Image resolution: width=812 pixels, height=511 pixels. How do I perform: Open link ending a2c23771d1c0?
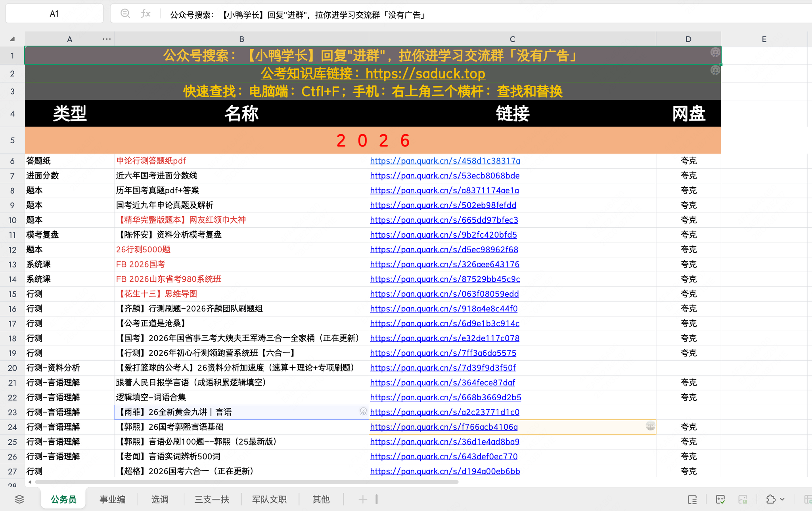pos(444,412)
